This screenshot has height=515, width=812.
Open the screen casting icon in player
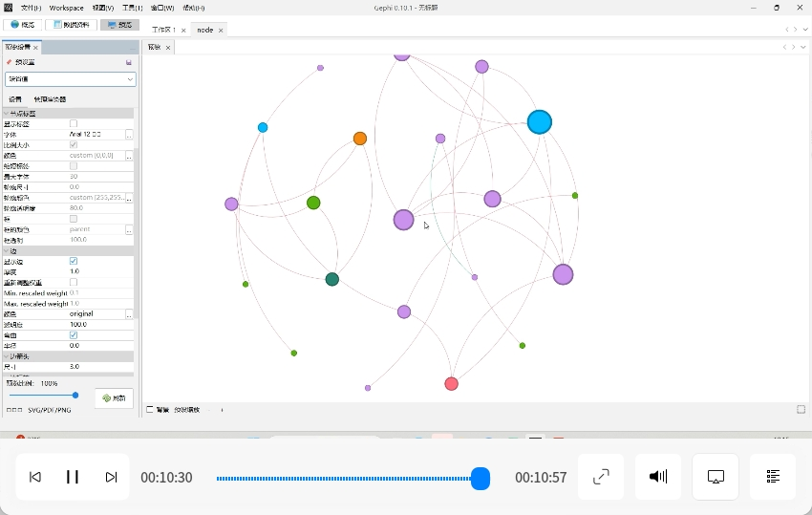(716, 477)
